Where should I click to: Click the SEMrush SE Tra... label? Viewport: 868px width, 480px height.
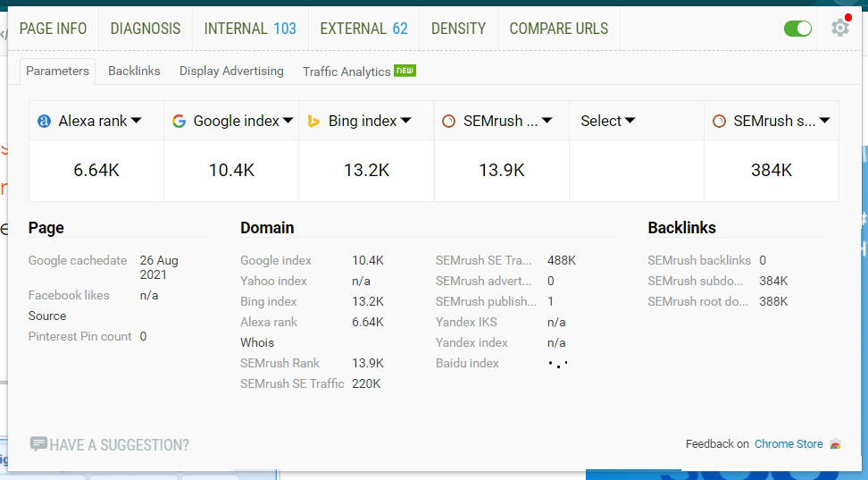[483, 260]
